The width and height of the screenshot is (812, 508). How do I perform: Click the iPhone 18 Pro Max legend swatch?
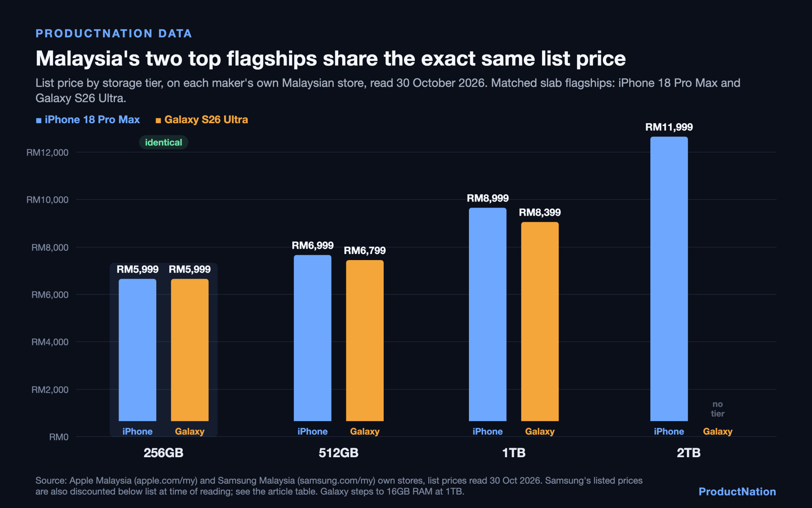[39, 120]
